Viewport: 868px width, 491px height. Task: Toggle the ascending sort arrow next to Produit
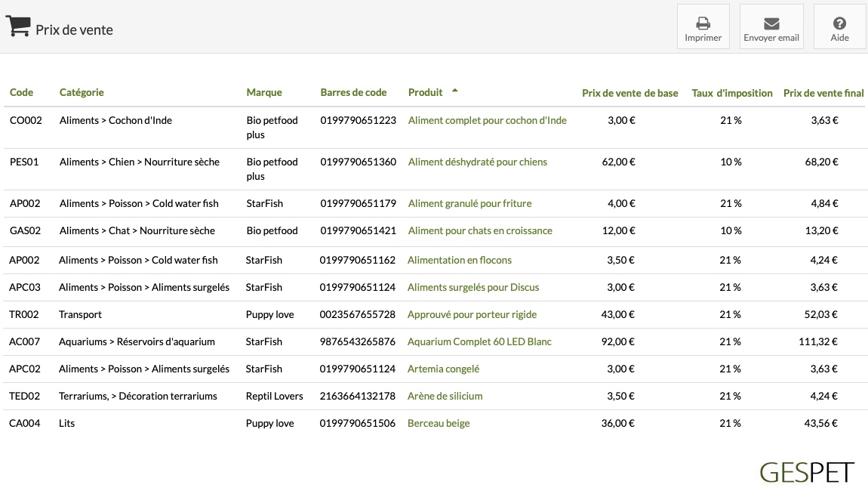pos(455,91)
